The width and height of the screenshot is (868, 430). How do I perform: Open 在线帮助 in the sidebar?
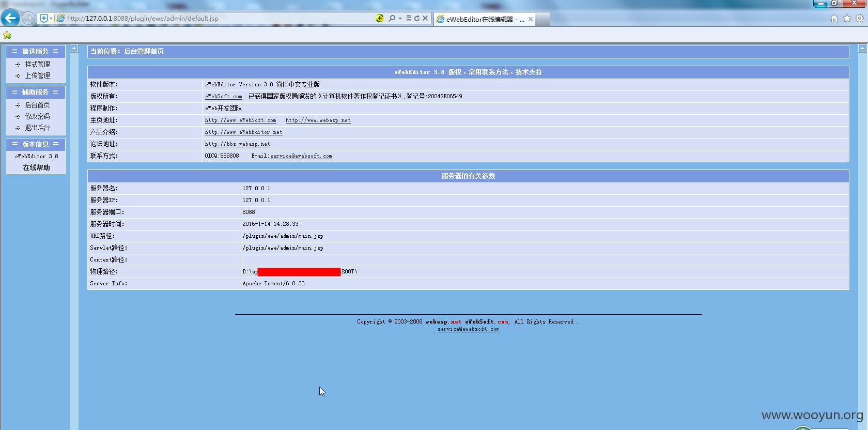(36, 167)
